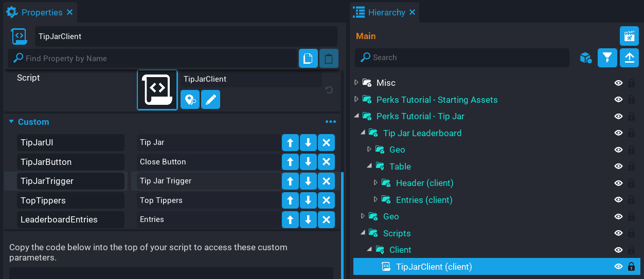Switch to the Properties tab
Viewport: 644px width, 279px height.
coord(41,12)
